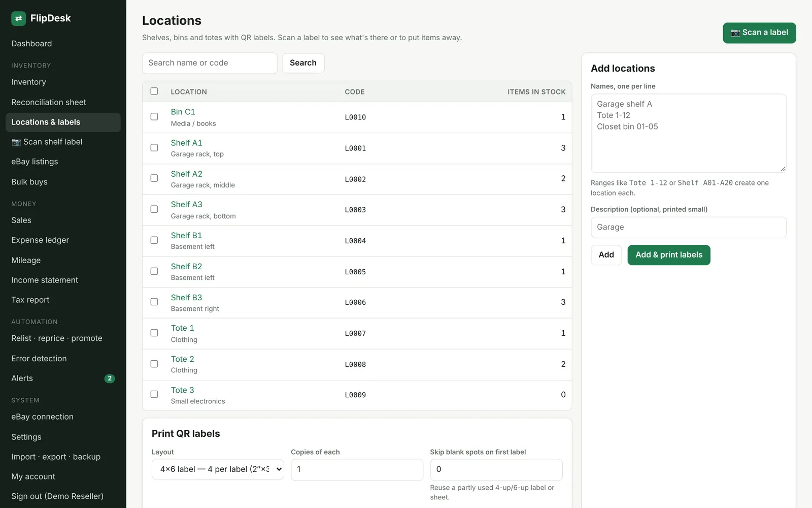Open the Shelf A2 location link

click(x=186, y=174)
